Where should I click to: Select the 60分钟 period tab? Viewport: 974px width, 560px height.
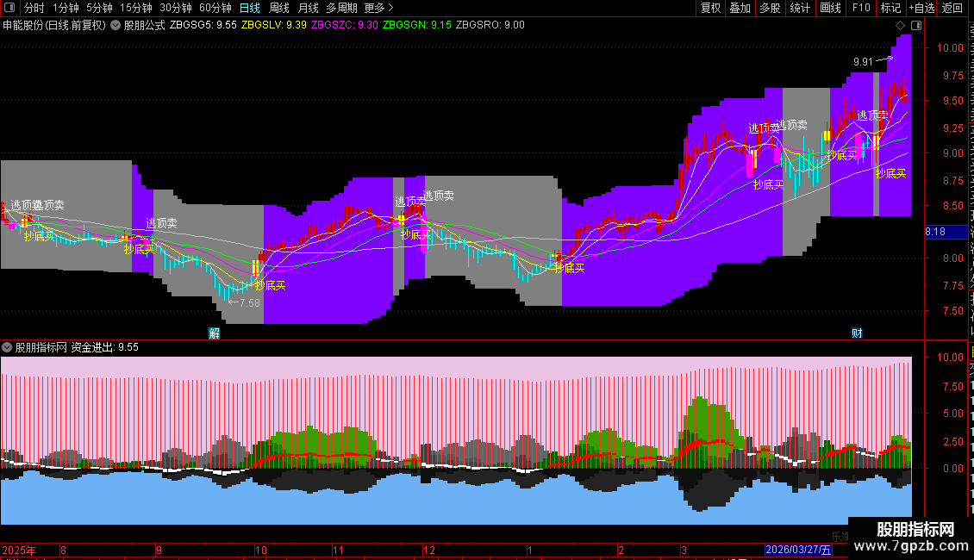pos(215,8)
